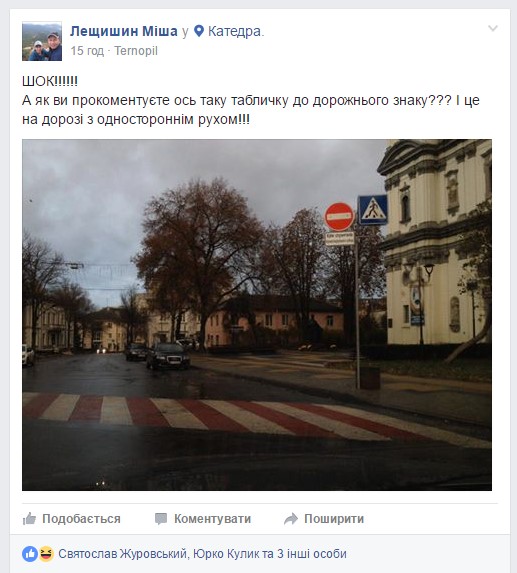Viewport: 517px width, 573px height.
Task: Click the Поширити button label
Action: (x=334, y=519)
